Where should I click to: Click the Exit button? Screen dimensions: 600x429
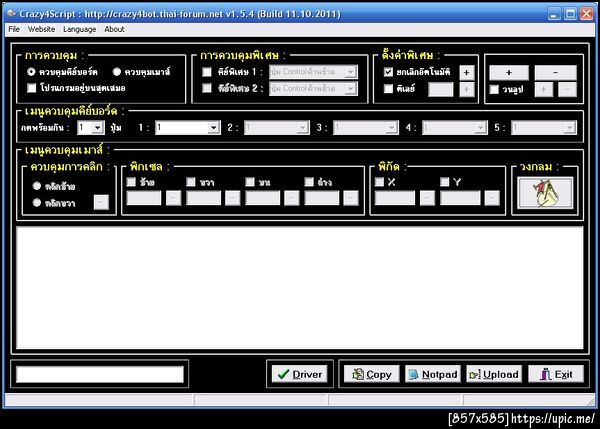tap(556, 374)
